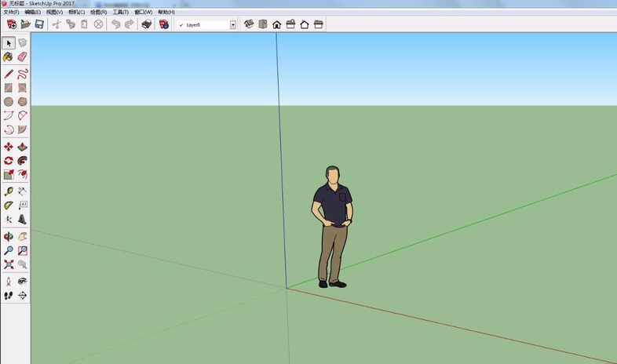
Task: Activate the Pan hand tool
Action: 23,237
